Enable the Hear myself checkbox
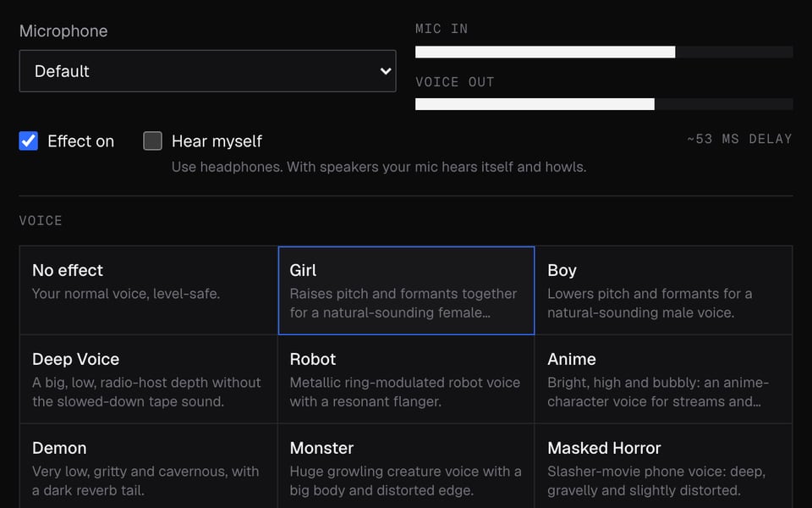 (153, 141)
